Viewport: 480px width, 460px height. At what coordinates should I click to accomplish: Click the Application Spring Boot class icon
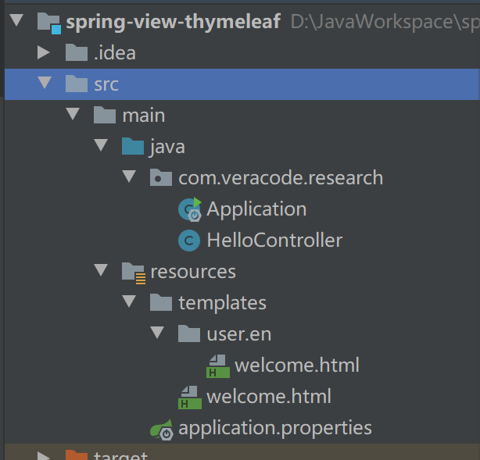[x=190, y=209]
